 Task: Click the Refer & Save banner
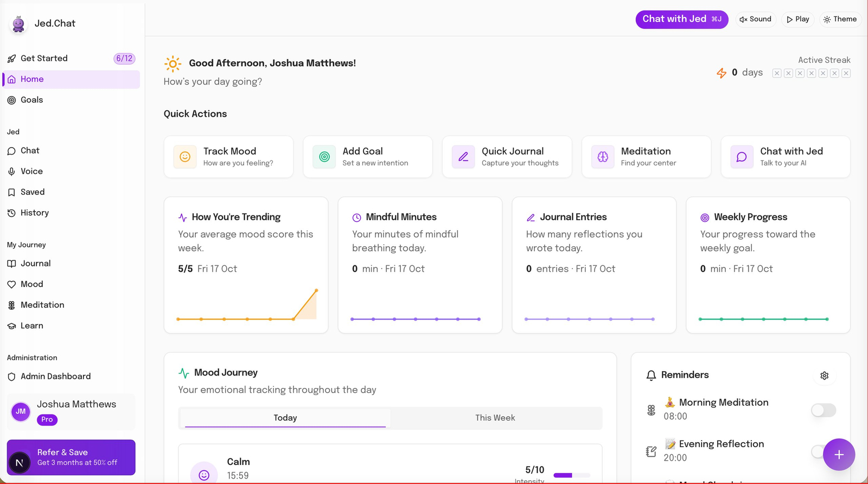(x=71, y=457)
